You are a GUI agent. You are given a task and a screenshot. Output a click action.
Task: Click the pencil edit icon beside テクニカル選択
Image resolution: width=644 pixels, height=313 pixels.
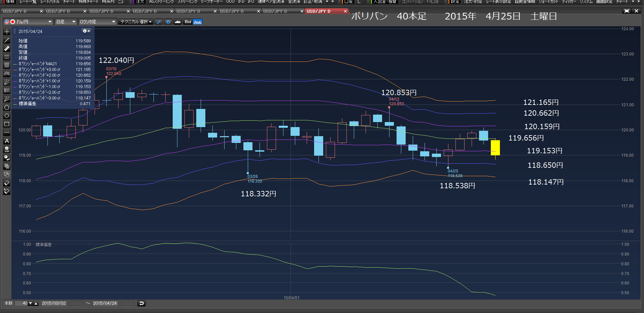pos(159,22)
